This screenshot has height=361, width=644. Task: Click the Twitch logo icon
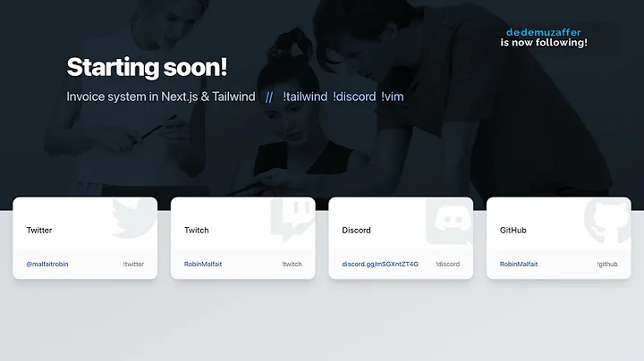(292, 220)
